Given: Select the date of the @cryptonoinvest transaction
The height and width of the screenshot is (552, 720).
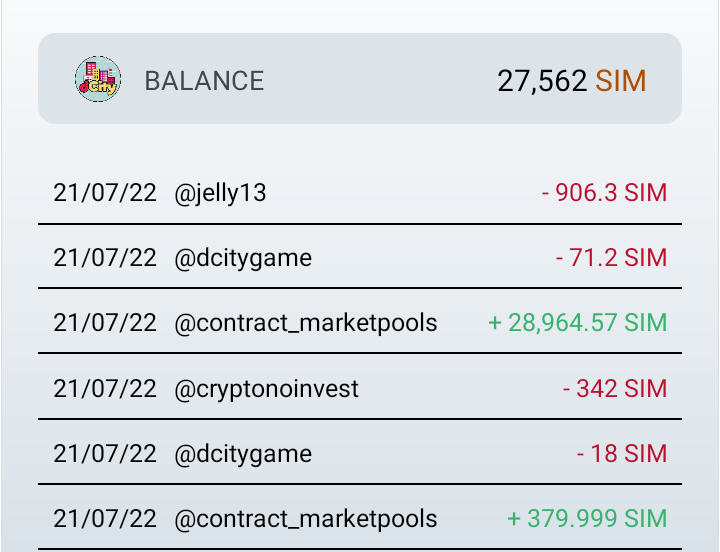Looking at the screenshot, I should coord(105,389).
